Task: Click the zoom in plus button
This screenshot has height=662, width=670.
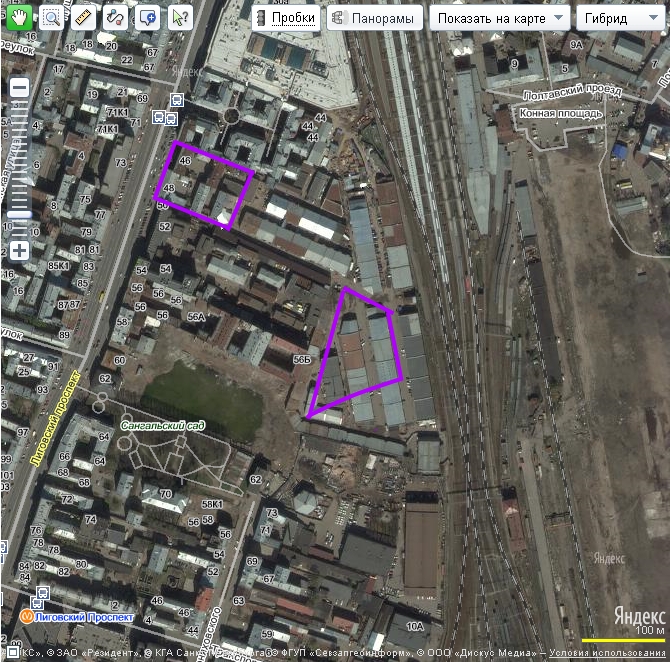Action: 19,249
